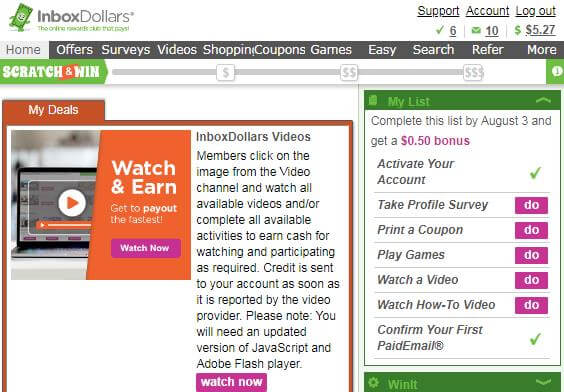Open the More navigation menu
The width and height of the screenshot is (564, 392).
(x=541, y=50)
